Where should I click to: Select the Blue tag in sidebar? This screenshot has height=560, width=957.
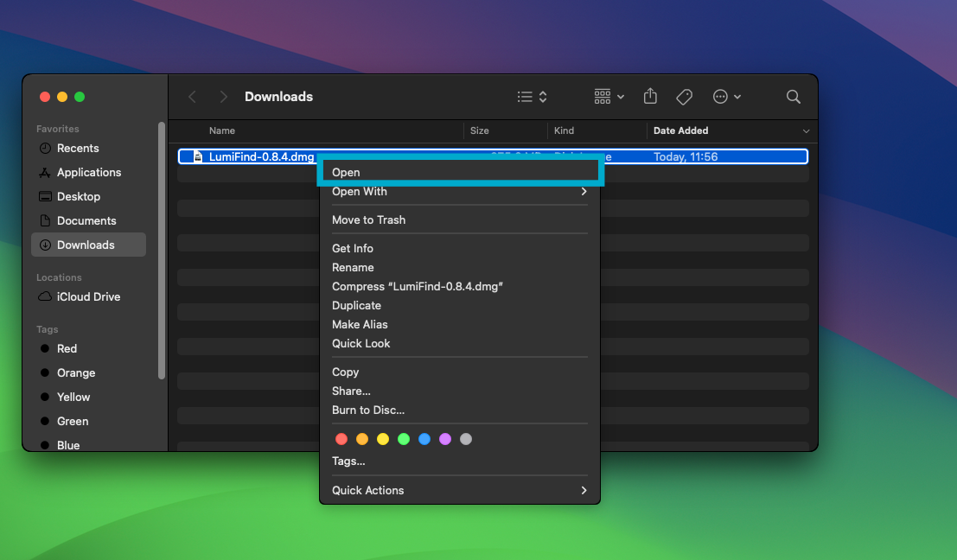click(x=88, y=445)
